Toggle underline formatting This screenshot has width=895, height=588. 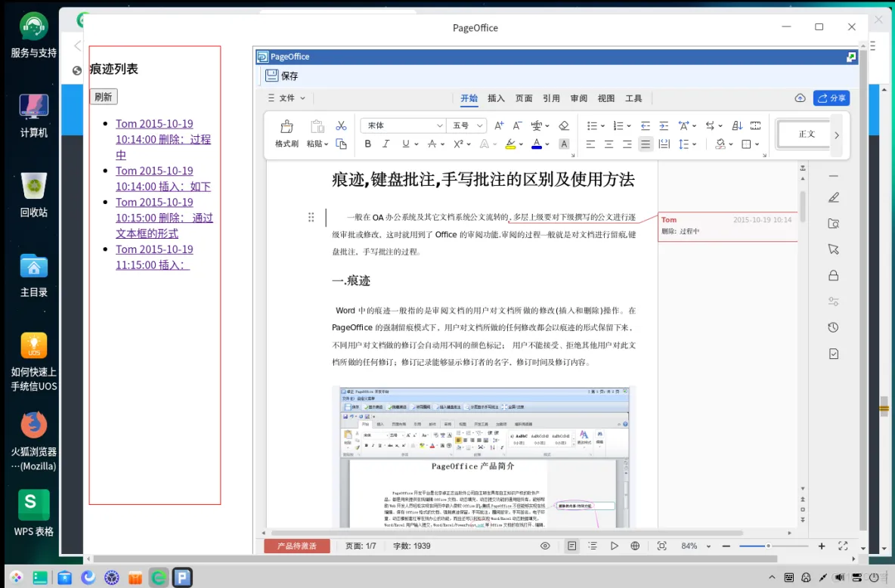click(x=405, y=144)
